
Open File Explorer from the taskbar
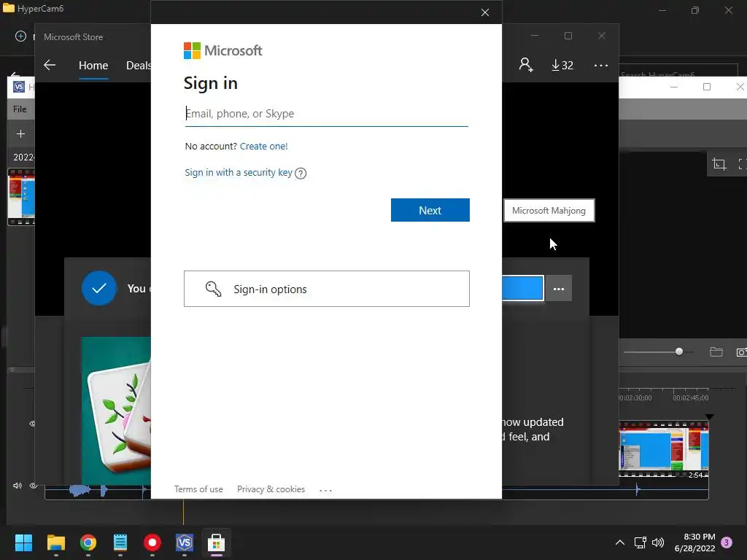point(55,542)
